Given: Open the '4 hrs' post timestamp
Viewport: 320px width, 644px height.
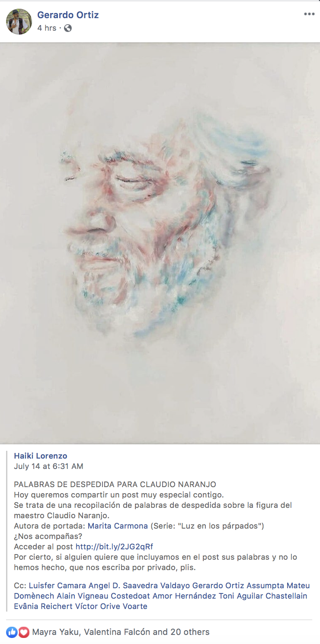Looking at the screenshot, I should [x=47, y=29].
